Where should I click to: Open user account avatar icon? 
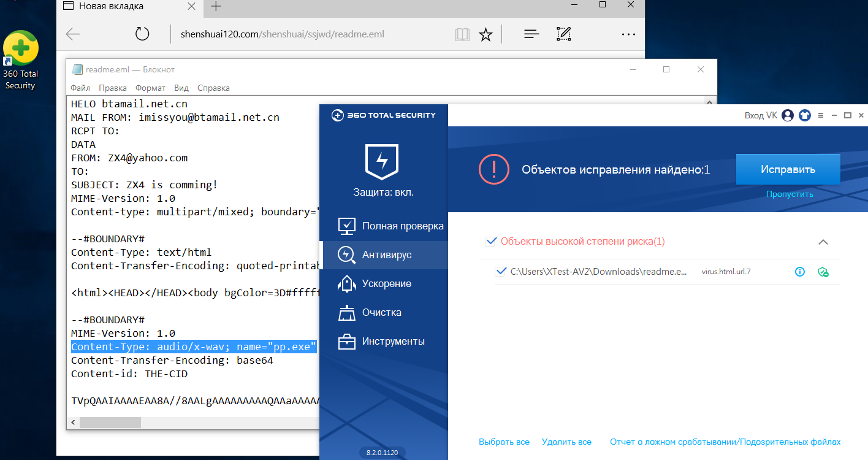[788, 115]
